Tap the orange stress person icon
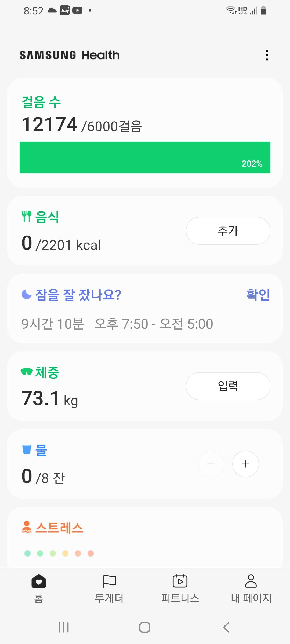290x644 pixels. click(27, 527)
